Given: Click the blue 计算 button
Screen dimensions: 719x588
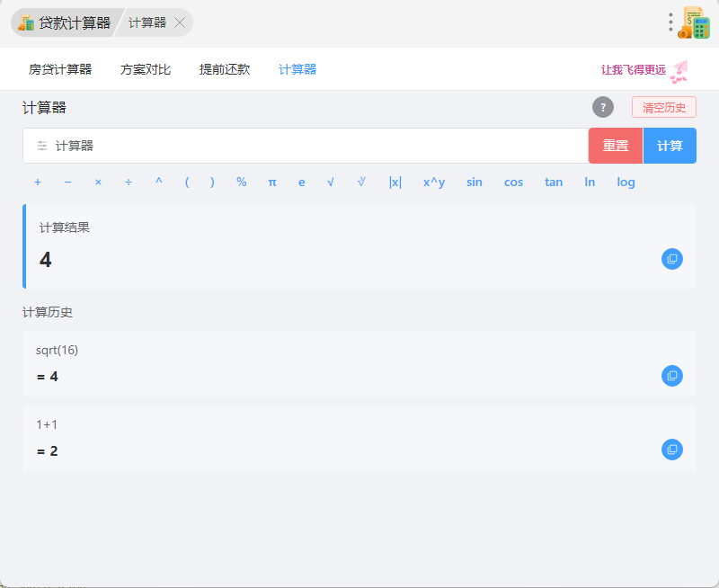Looking at the screenshot, I should click(x=670, y=146).
